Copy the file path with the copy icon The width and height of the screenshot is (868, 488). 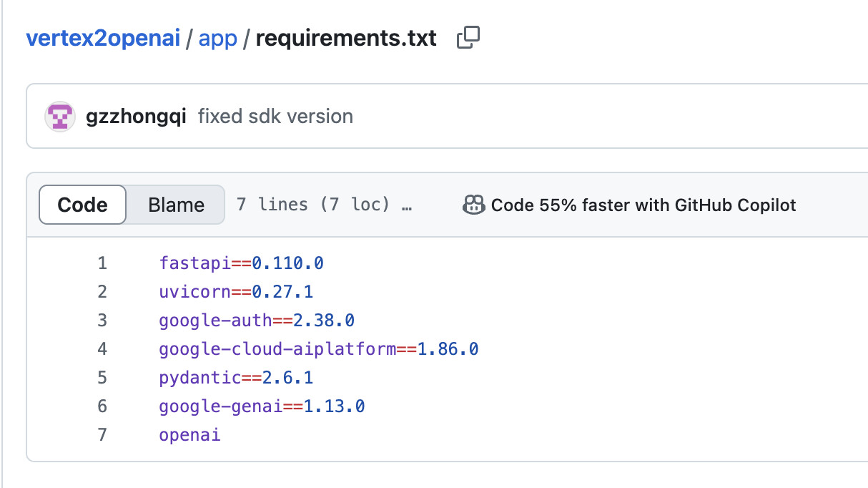468,38
